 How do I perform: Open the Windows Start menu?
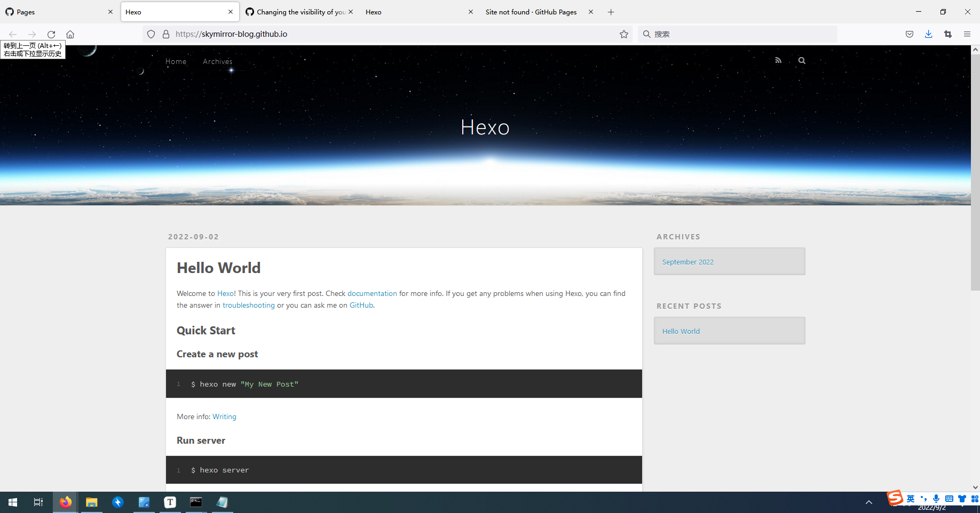point(13,502)
